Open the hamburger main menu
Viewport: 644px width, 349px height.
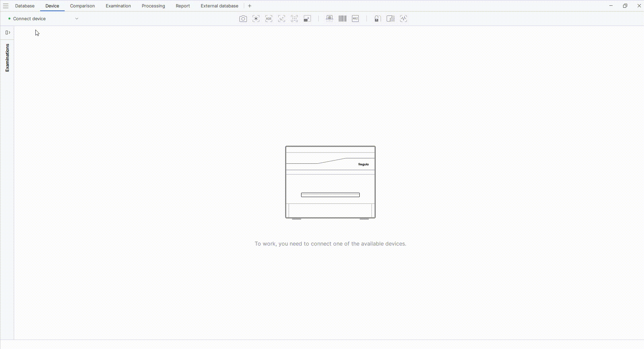pos(6,6)
